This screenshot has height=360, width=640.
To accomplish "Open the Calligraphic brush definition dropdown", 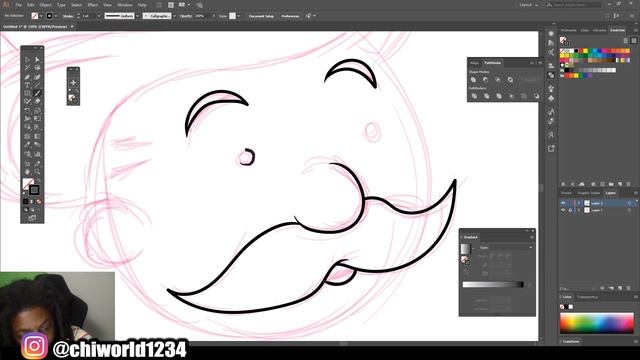I will coord(174,16).
